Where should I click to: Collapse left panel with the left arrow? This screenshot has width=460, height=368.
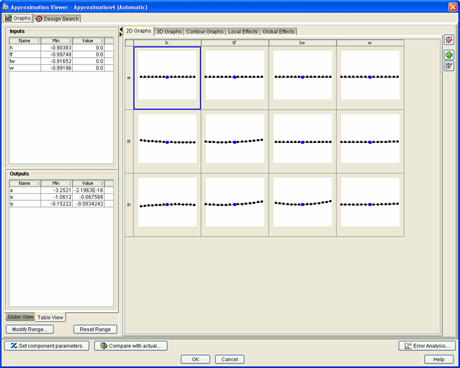[x=121, y=30]
